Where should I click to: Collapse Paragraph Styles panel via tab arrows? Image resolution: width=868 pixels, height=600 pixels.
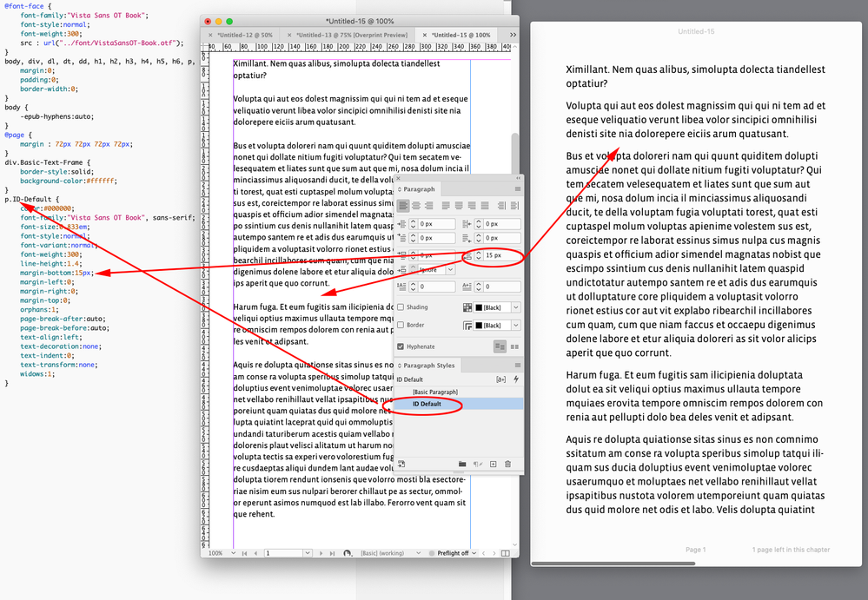400,366
